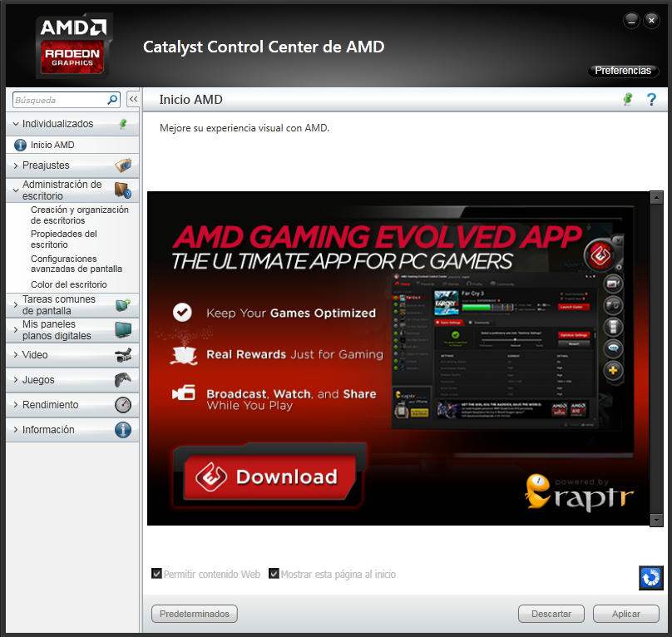This screenshot has width=672, height=637.
Task: Click the blue refresh icon above Aplicar
Action: (x=651, y=577)
